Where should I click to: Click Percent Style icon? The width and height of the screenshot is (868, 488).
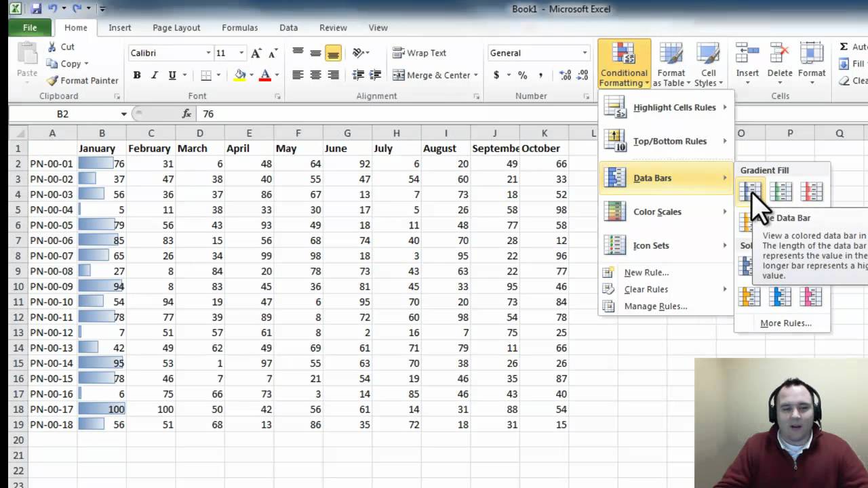pyautogui.click(x=522, y=75)
